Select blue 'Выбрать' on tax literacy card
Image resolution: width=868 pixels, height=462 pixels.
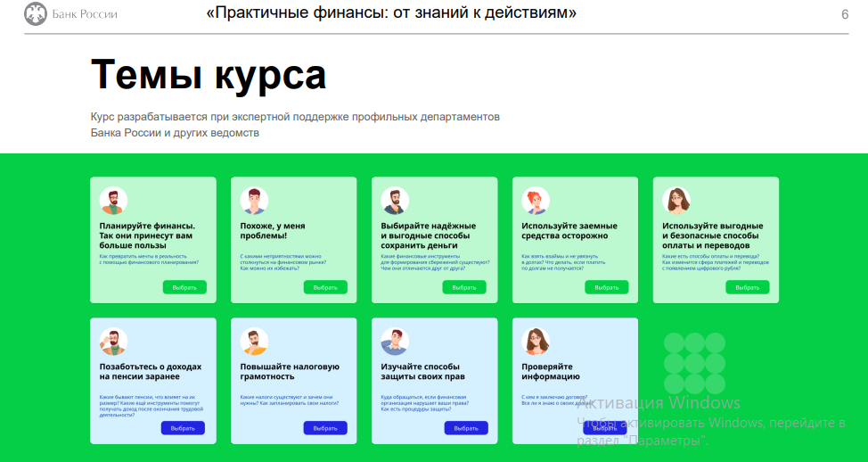tap(325, 428)
